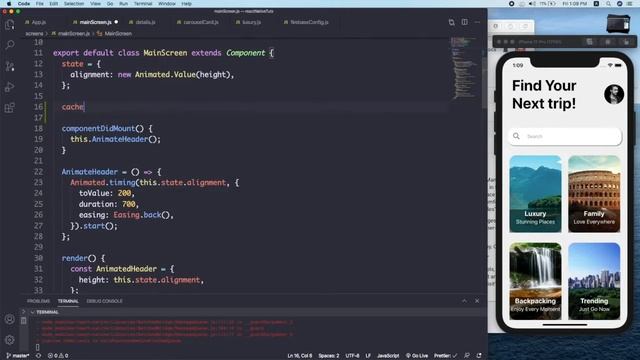Click the Open Changes icon in editor toolbar
This screenshot has height=360, width=640.
(451, 22)
